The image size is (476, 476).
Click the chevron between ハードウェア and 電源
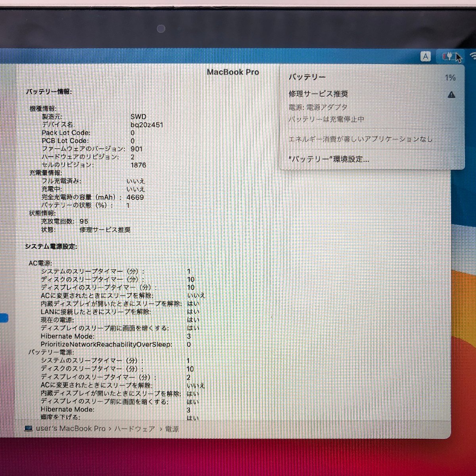coord(160,429)
